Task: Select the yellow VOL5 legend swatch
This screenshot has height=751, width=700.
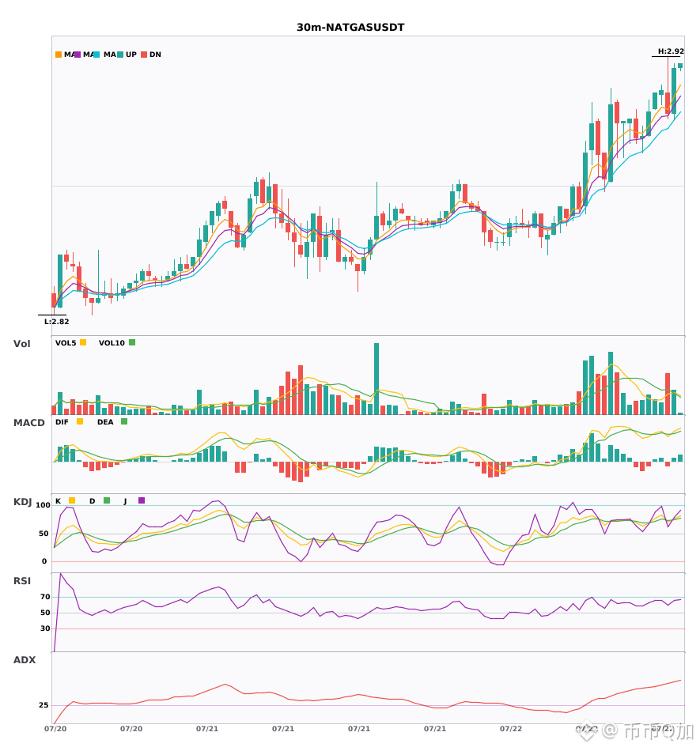Action: coord(83,342)
